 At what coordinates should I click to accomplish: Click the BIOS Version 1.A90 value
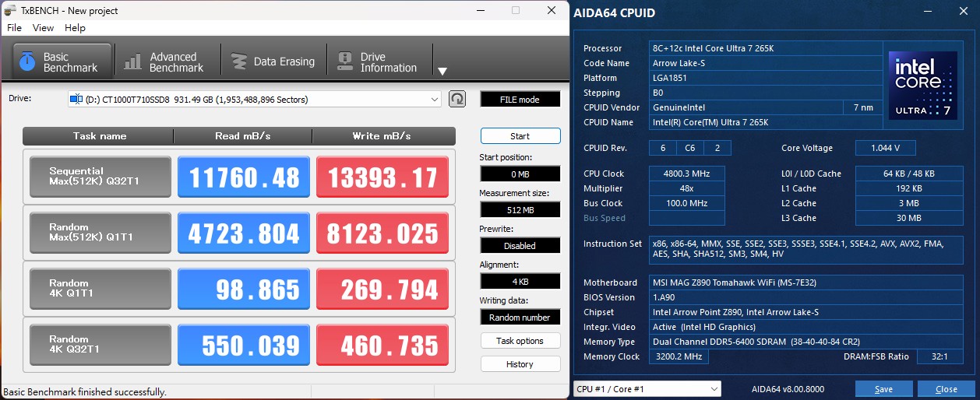click(x=806, y=297)
